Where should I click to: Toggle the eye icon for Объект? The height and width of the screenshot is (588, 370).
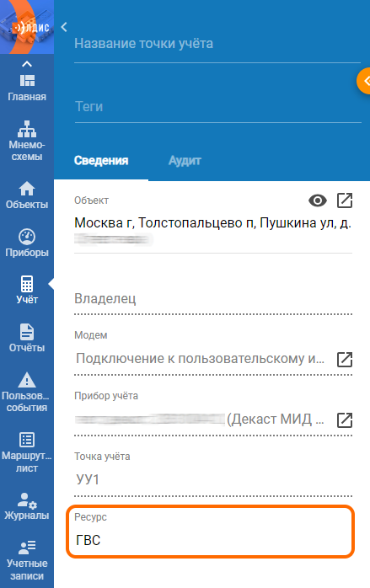tap(318, 200)
